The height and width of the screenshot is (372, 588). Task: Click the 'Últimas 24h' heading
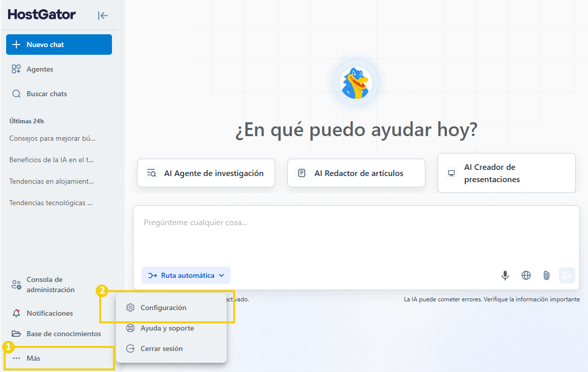(x=27, y=121)
